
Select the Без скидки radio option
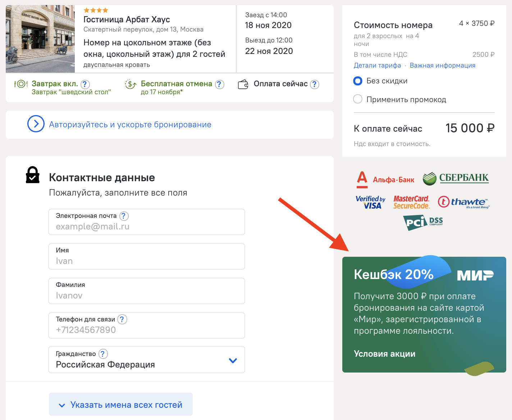(x=358, y=81)
